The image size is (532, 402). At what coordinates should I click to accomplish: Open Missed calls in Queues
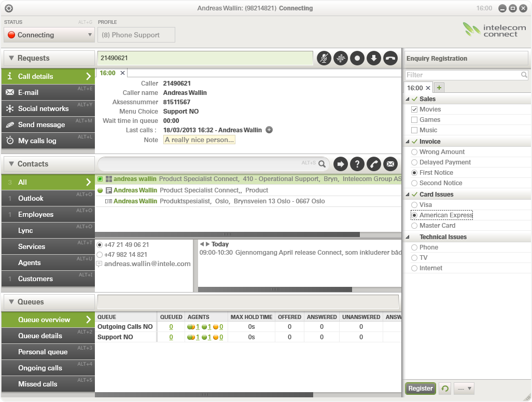tap(37, 384)
